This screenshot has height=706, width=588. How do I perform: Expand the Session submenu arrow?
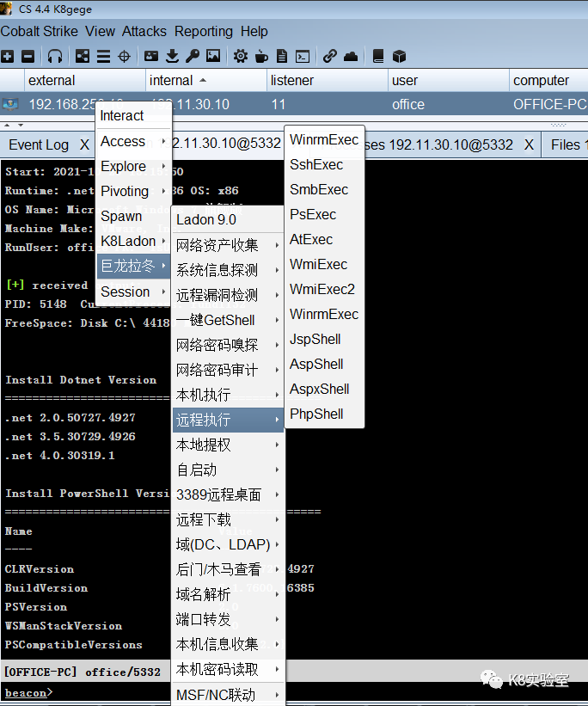[164, 292]
